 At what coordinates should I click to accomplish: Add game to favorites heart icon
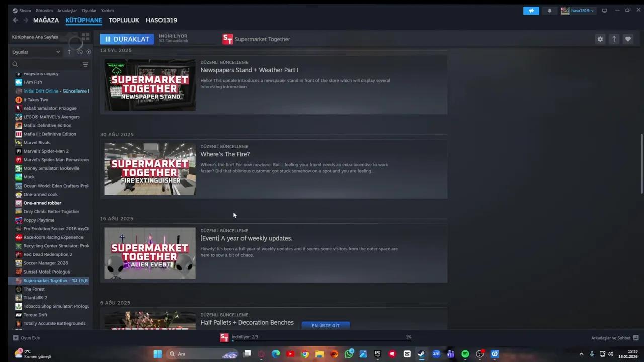click(628, 39)
